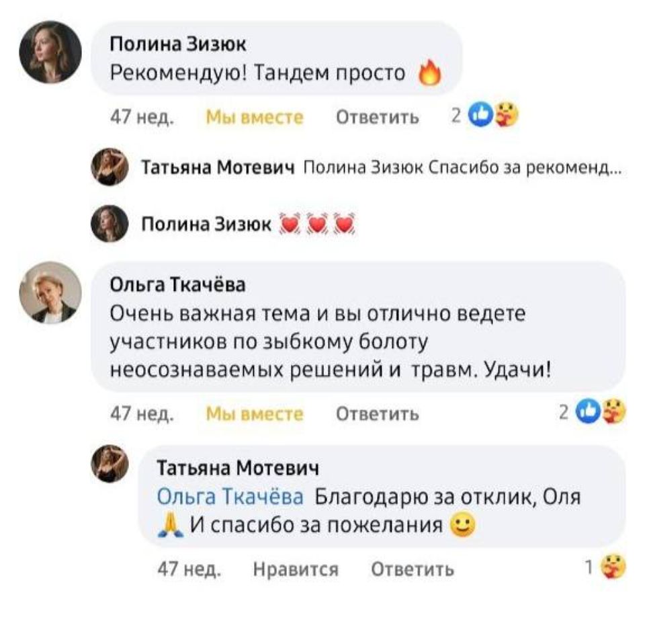Viewport: 645px width, 644px height.
Task: Click Татьяна Мотевич's avatar in the bottom reply
Action: coord(109,464)
